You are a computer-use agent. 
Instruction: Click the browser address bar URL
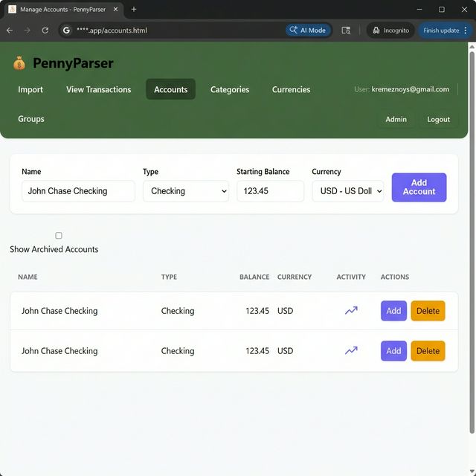112,30
